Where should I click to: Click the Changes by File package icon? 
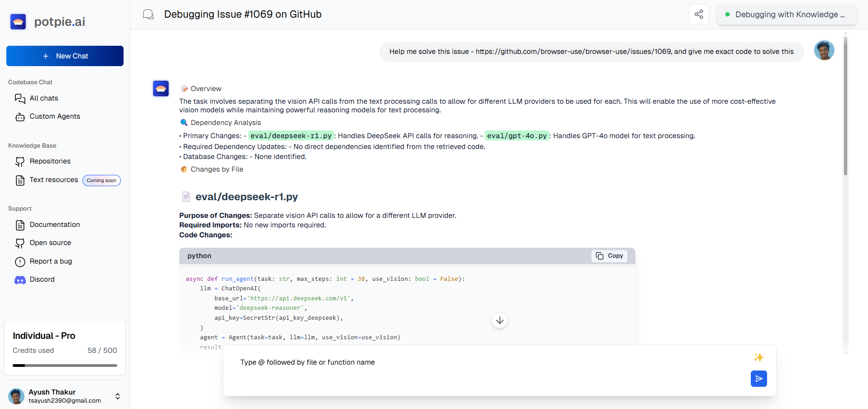click(184, 169)
